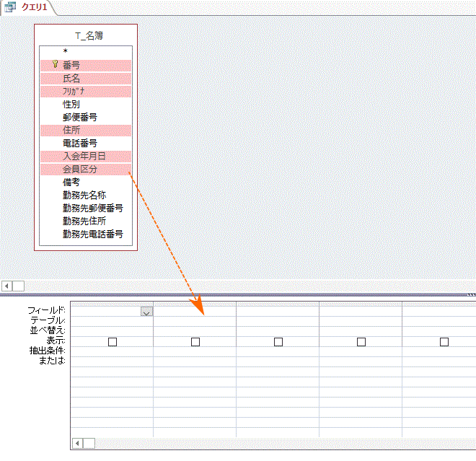Click the フィールド cell of fourth column
This screenshot has height=461, width=476.
(361, 311)
